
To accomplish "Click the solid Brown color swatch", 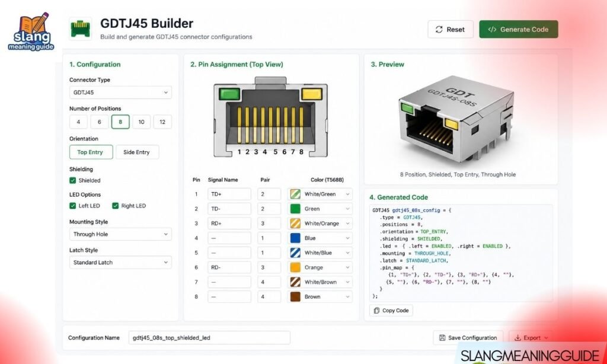I will pos(295,296).
